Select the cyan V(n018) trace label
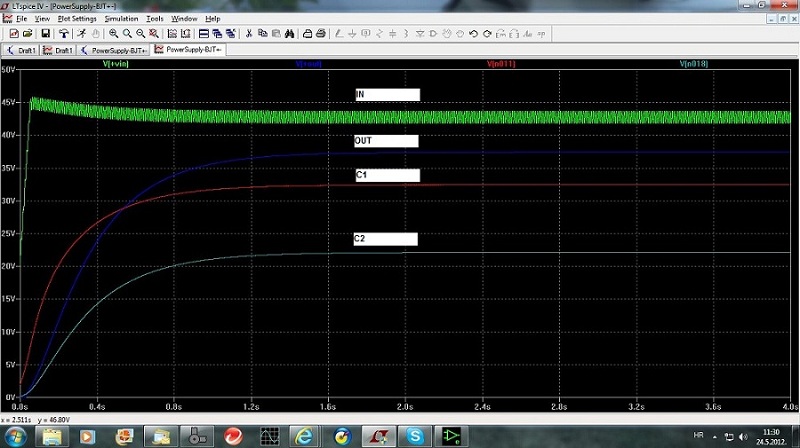This screenshot has height=448, width=800. pyautogui.click(x=693, y=63)
